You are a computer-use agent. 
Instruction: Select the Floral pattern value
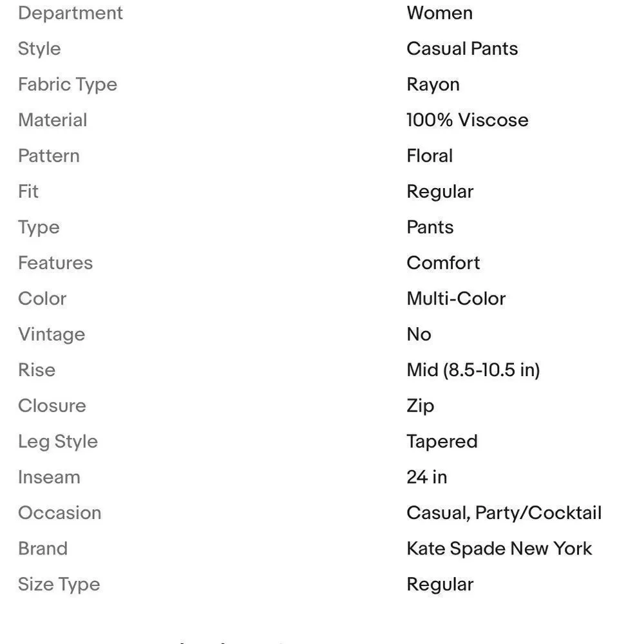pyautogui.click(x=430, y=156)
